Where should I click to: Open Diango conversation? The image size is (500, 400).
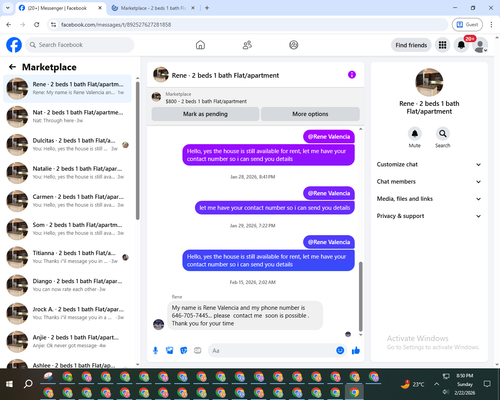click(x=68, y=285)
